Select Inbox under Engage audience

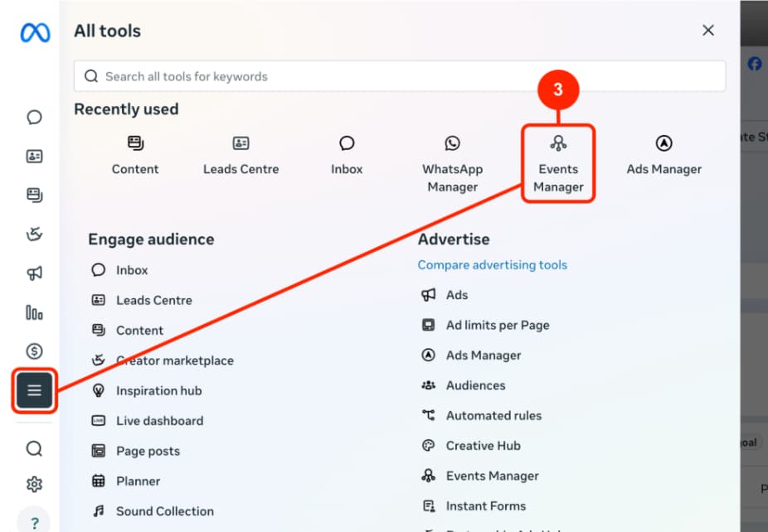pos(119,270)
